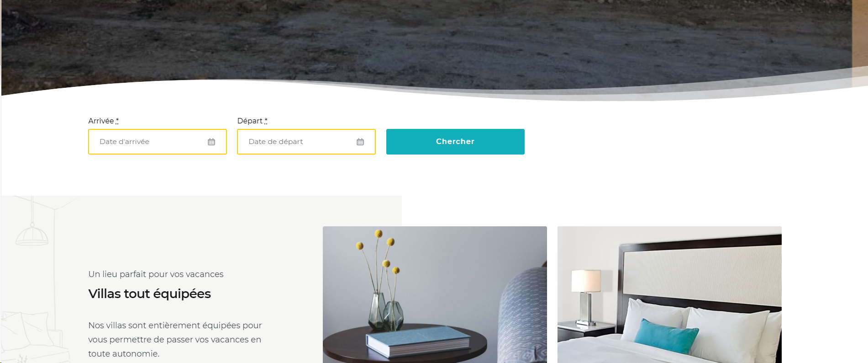Click the Chercher search button
Screen dimensions: 868x363
[455, 142]
